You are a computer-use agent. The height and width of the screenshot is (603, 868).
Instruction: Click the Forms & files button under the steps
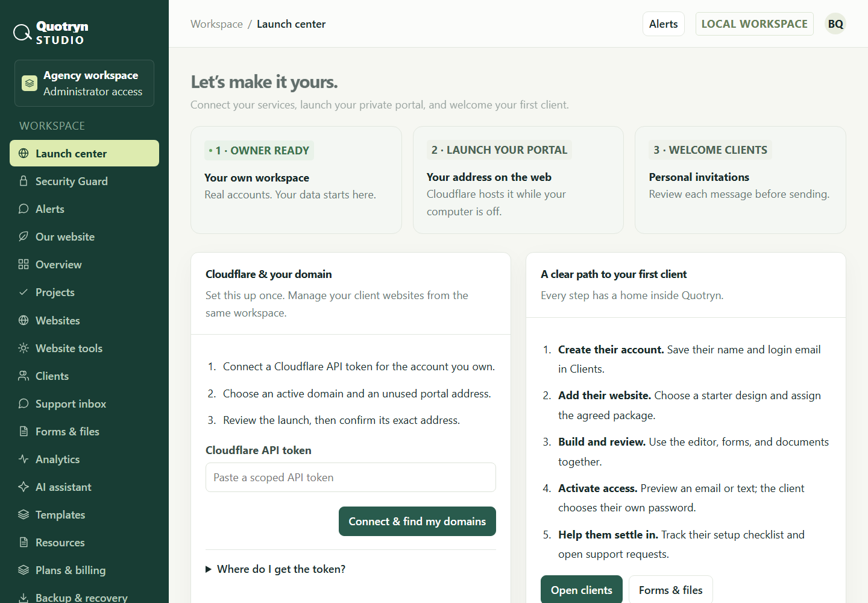[x=671, y=590]
